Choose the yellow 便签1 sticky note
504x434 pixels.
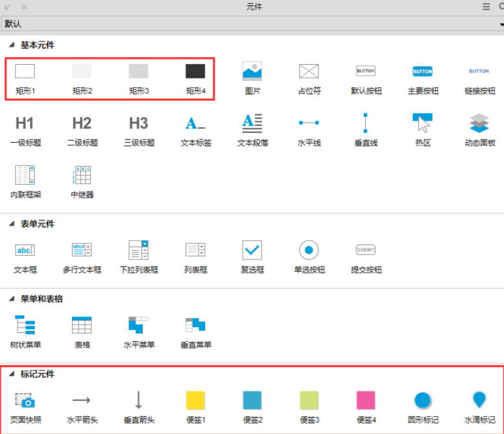click(195, 408)
